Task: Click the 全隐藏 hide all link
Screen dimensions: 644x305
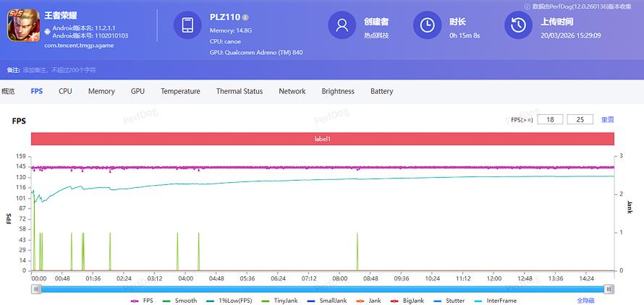Action: pos(586,301)
